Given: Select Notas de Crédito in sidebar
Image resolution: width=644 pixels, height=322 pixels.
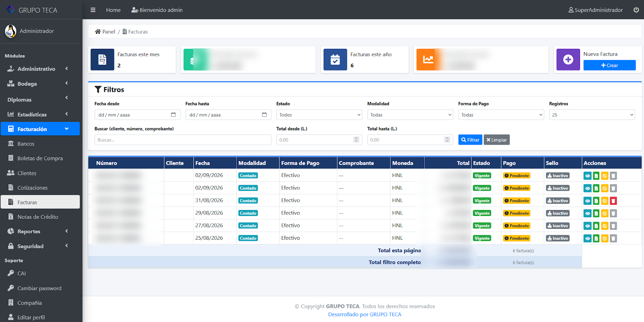Looking at the screenshot, I should pyautogui.click(x=40, y=217).
